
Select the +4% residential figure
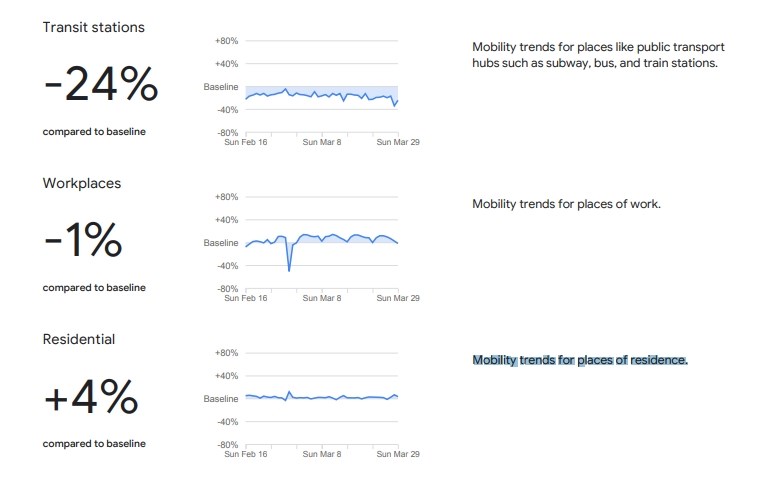[x=91, y=396]
